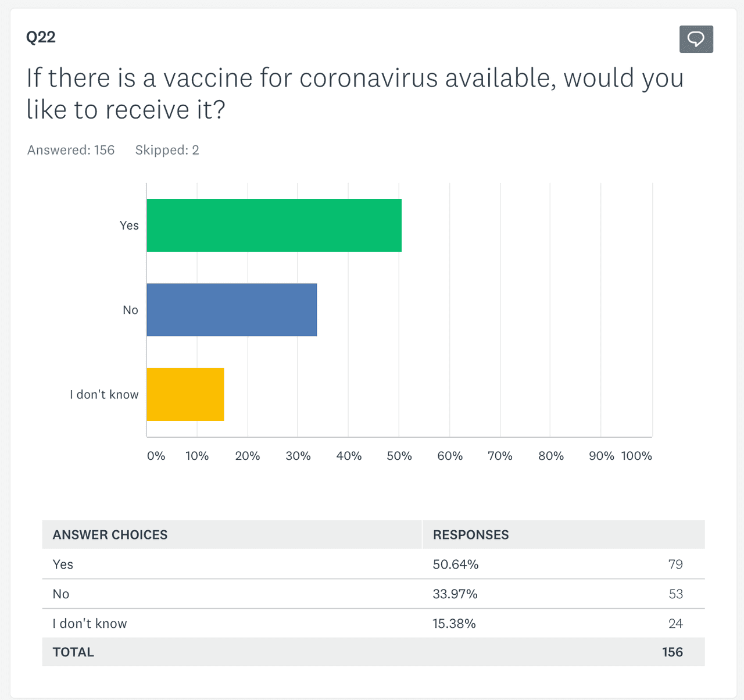Click the 15.38% response value
Image resolution: width=744 pixels, height=700 pixels.
pyautogui.click(x=454, y=624)
